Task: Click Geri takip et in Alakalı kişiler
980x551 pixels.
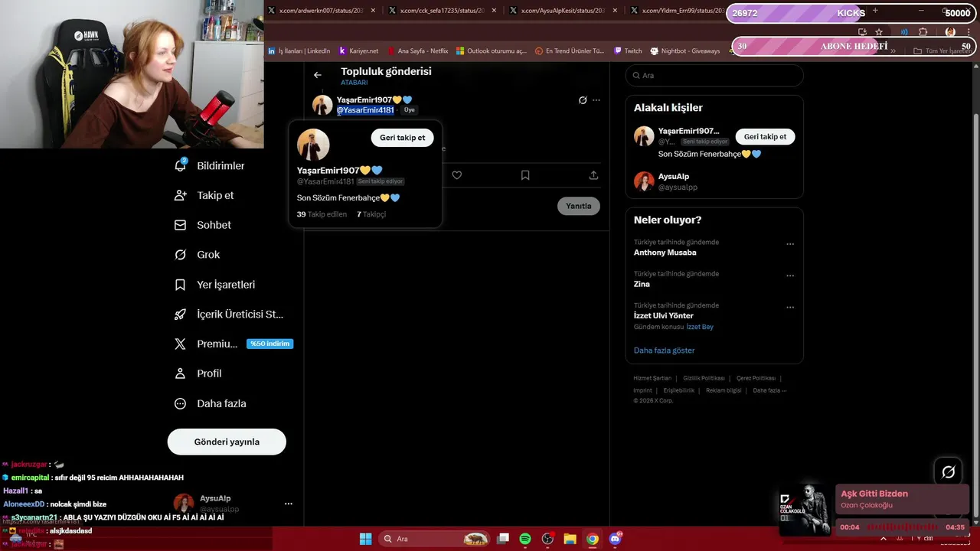Action: (x=766, y=137)
